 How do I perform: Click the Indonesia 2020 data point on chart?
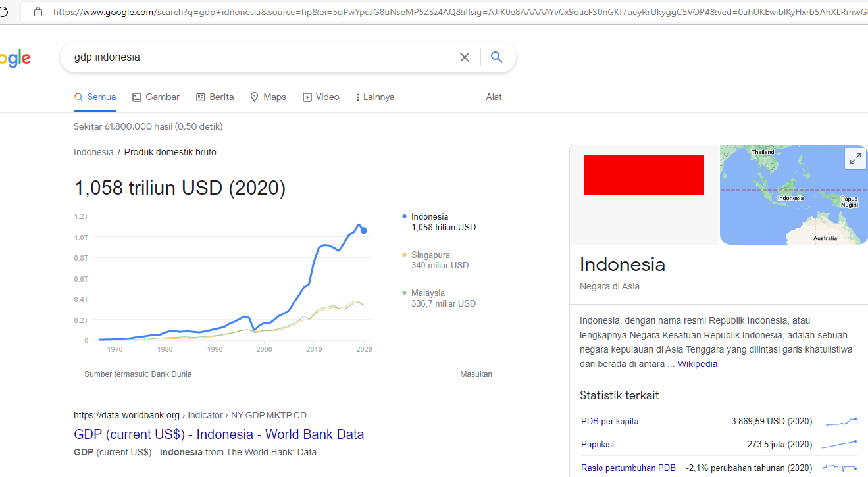point(364,230)
